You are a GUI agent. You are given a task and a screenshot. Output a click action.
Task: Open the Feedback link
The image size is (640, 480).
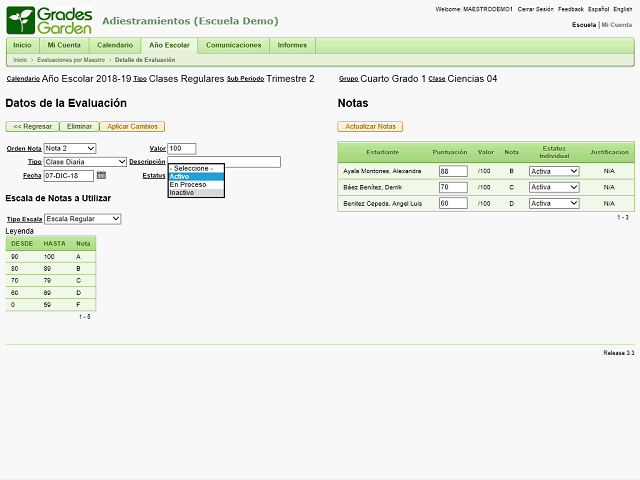(x=571, y=9)
